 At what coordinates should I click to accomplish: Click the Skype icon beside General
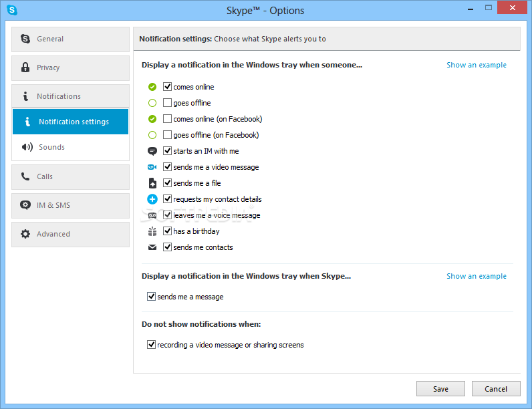pyautogui.click(x=25, y=39)
